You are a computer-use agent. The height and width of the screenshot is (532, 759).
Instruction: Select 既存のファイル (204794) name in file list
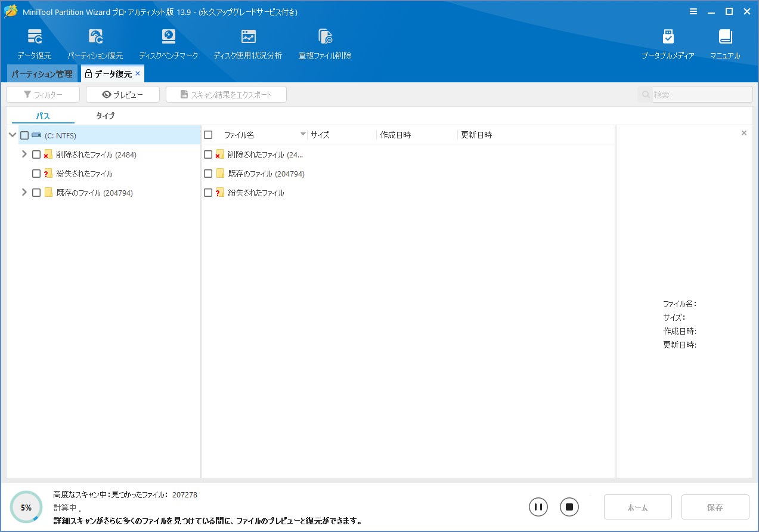pos(267,174)
